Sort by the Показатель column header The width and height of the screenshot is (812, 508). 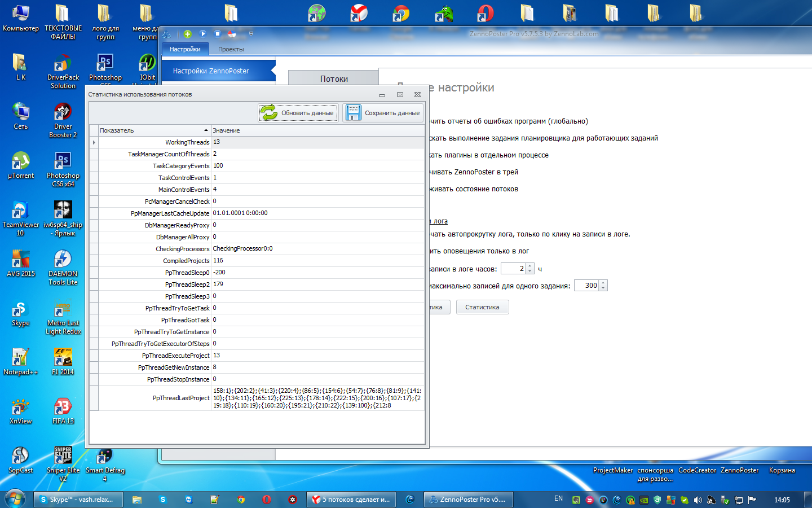pyautogui.click(x=155, y=130)
